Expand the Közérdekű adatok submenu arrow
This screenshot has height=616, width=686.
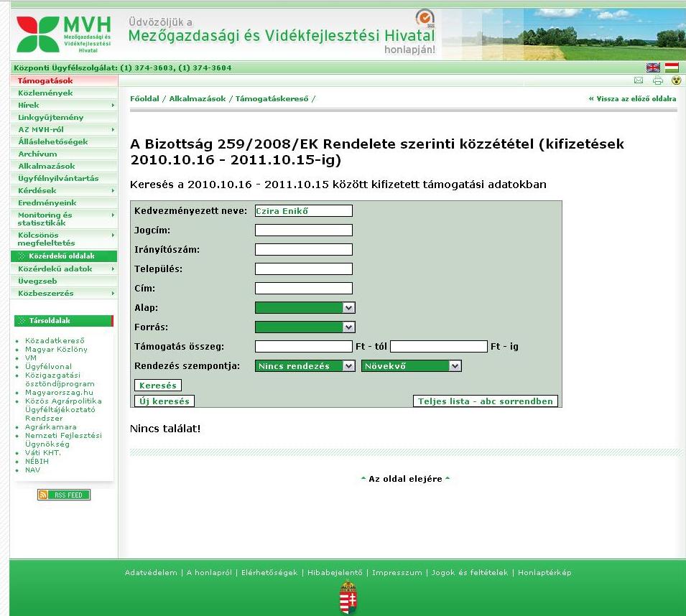point(113,269)
